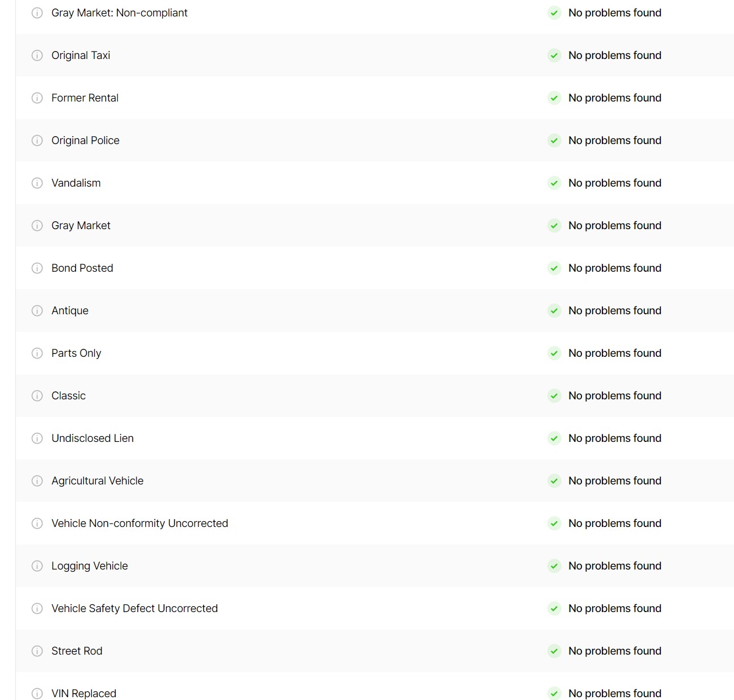Viewport: 734px width, 700px height.
Task: Click No problems found for Original Taxi
Action: click(615, 55)
